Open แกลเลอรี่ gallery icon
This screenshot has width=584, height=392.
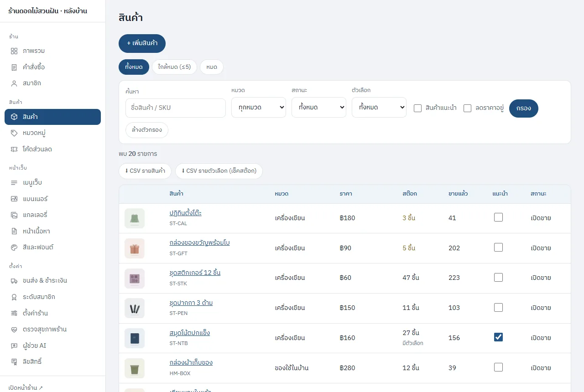tap(14, 215)
